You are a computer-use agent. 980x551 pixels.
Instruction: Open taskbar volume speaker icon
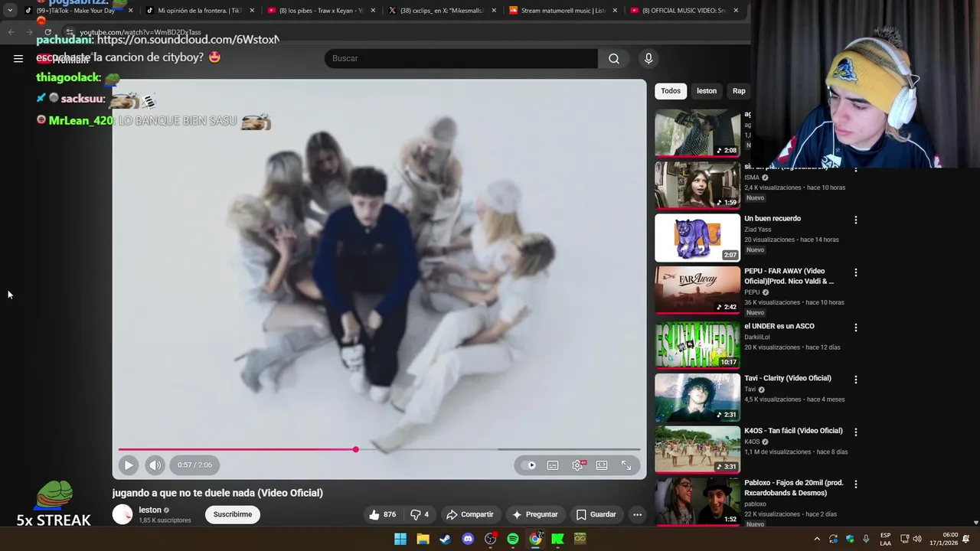pos(917,539)
